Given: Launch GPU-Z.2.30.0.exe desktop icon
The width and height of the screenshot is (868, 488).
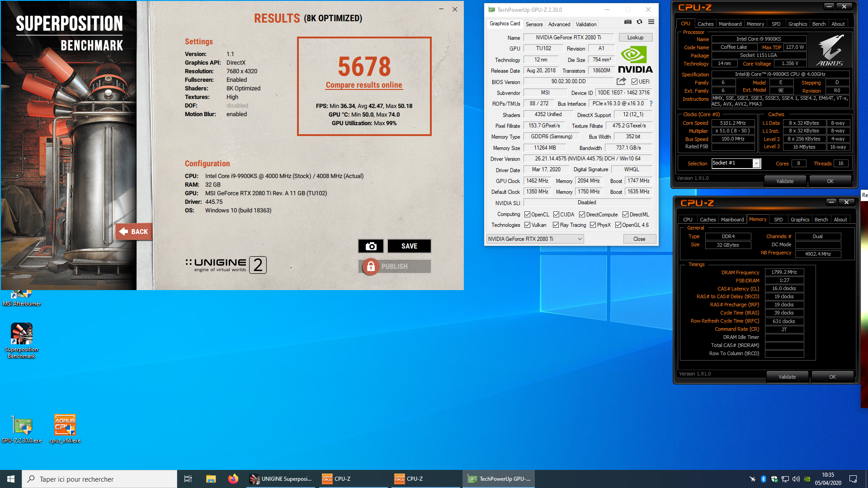Looking at the screenshot, I should click(x=21, y=429).
